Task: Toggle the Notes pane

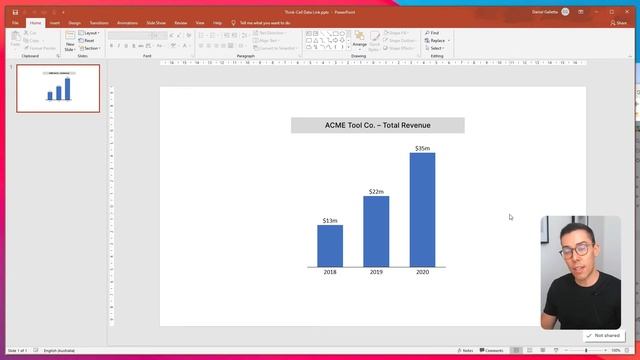Action: coord(465,351)
